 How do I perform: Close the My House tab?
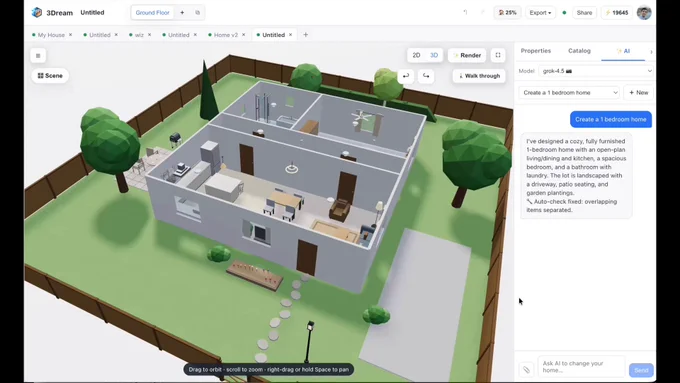tap(70, 35)
